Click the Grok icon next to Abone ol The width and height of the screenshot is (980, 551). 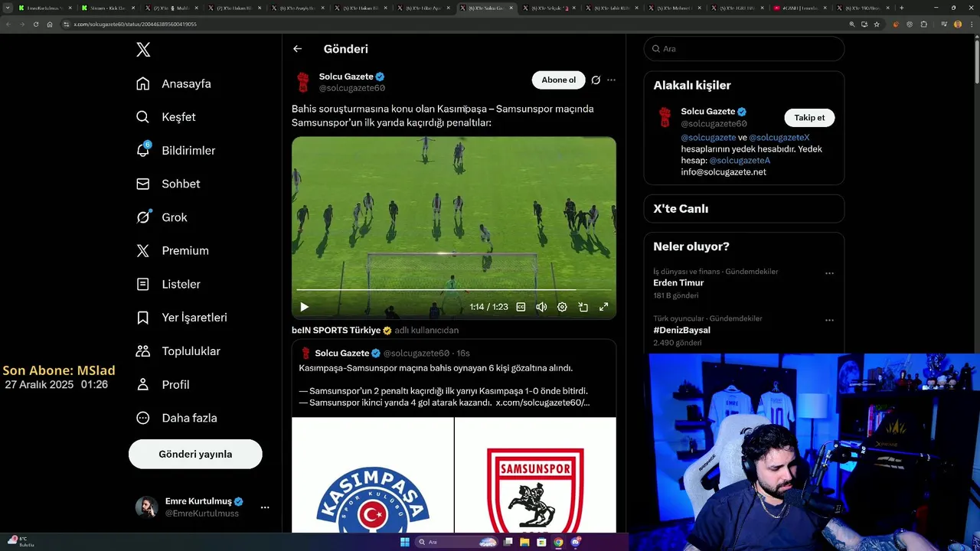(596, 80)
